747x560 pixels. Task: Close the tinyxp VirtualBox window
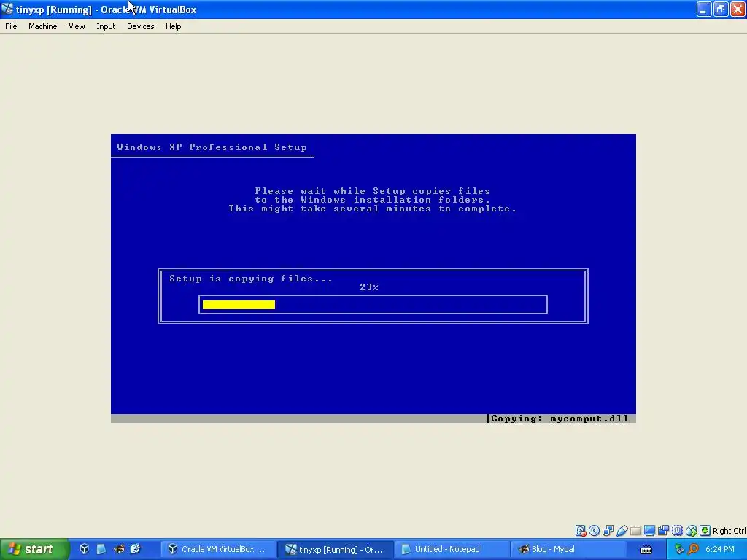[738, 9]
